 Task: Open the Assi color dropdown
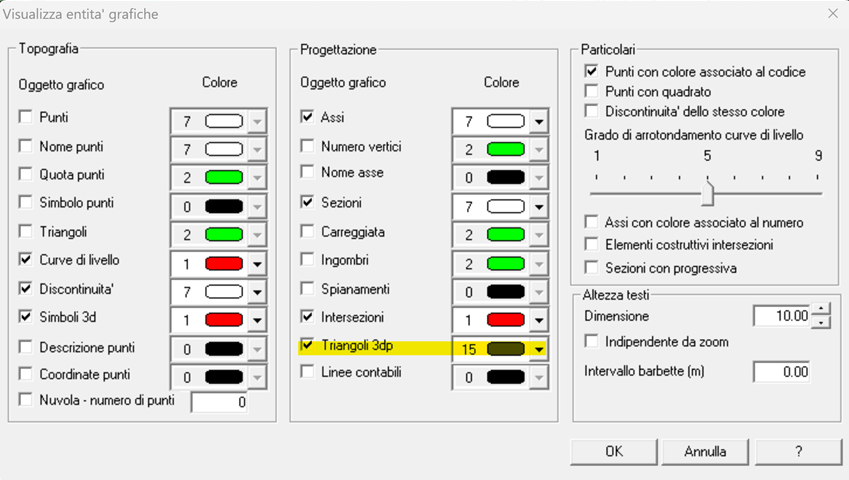540,121
